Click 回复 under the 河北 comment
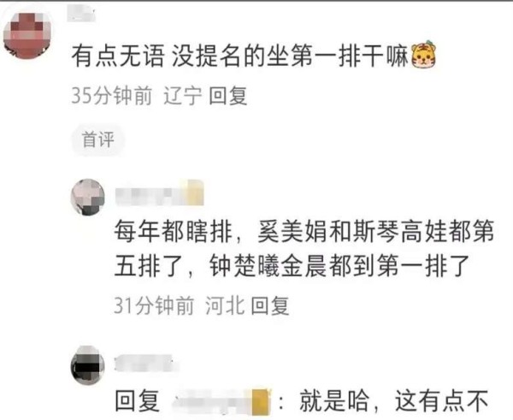Screen dimensions: 513x420 (x=270, y=305)
